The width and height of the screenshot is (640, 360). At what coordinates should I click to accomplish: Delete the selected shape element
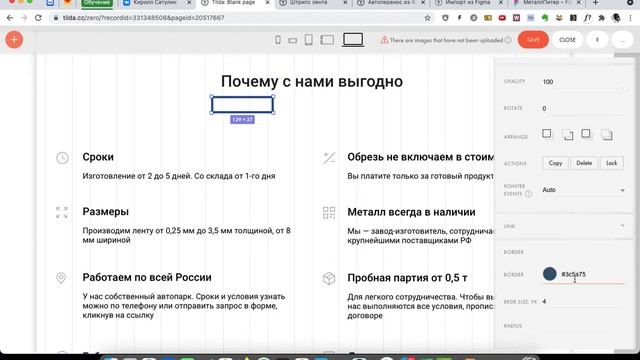click(584, 163)
